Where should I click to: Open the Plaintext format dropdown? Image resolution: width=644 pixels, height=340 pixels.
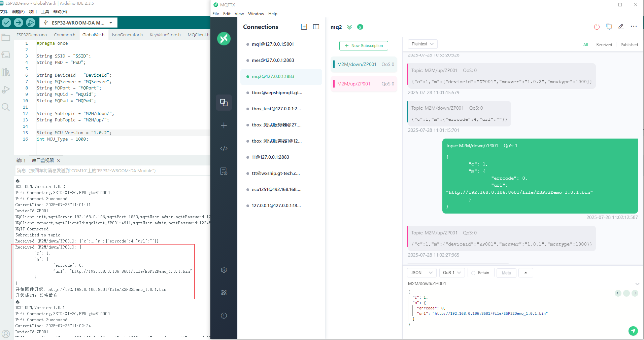click(x=422, y=44)
